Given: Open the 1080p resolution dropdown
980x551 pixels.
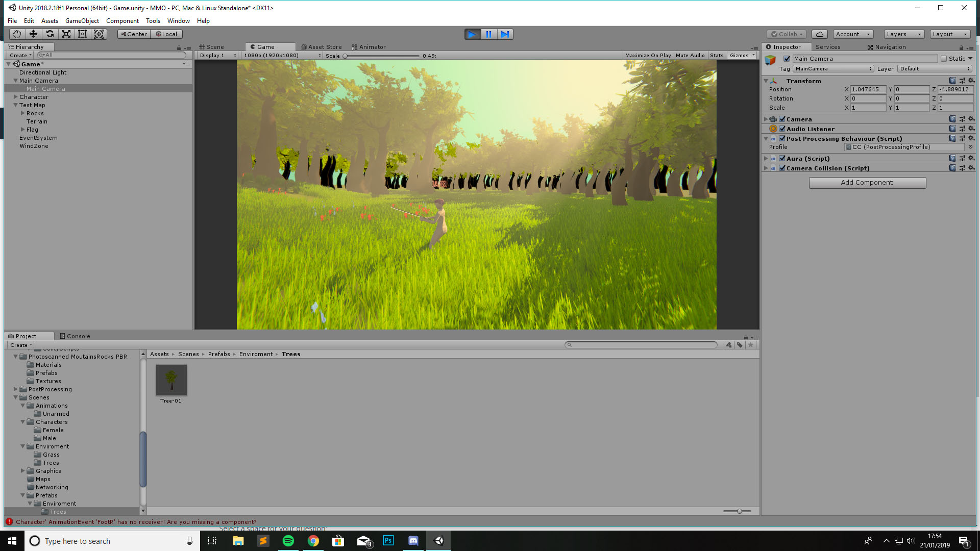Looking at the screenshot, I should tap(282, 56).
